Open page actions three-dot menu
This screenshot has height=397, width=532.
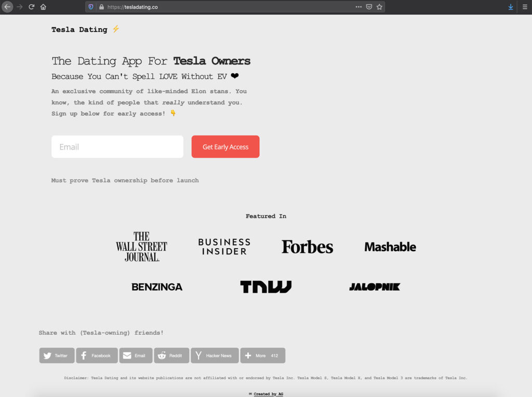tap(358, 7)
